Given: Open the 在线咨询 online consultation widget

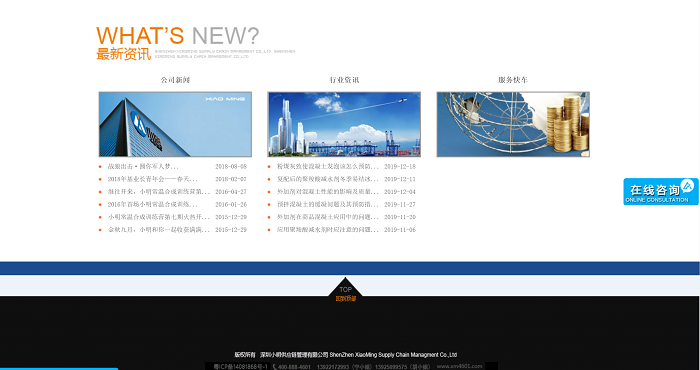Looking at the screenshot, I should pyautogui.click(x=661, y=191).
